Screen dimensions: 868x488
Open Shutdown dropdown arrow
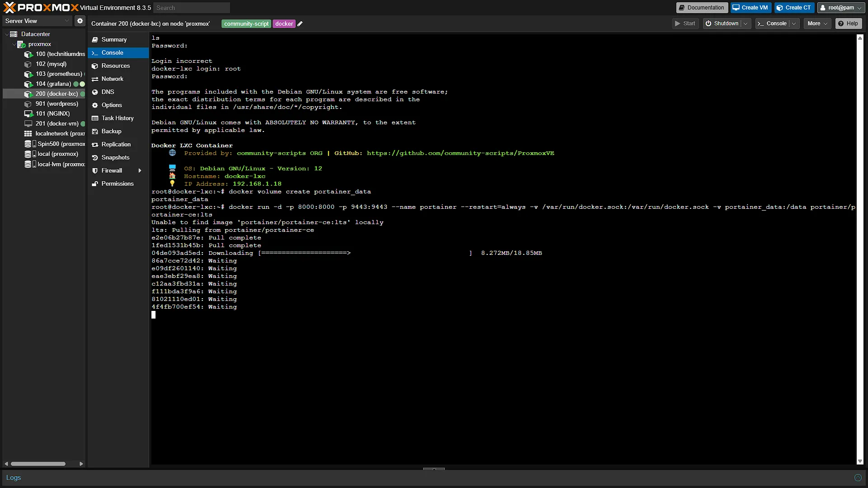point(745,23)
